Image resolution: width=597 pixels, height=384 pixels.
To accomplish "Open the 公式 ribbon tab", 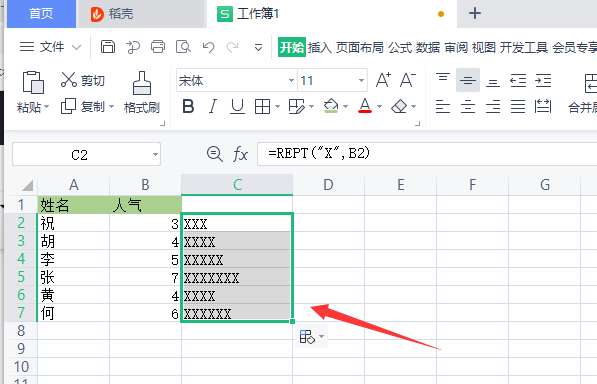I will tap(400, 48).
